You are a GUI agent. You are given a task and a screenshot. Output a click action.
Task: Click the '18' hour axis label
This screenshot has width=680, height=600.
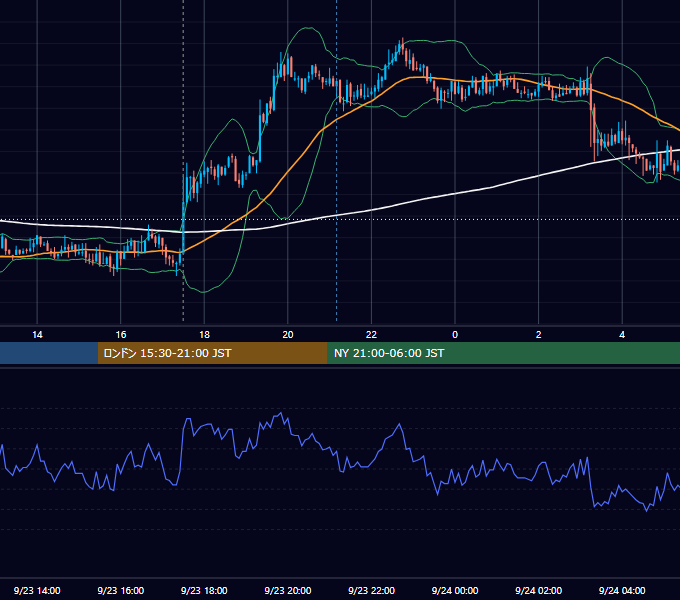pos(204,335)
